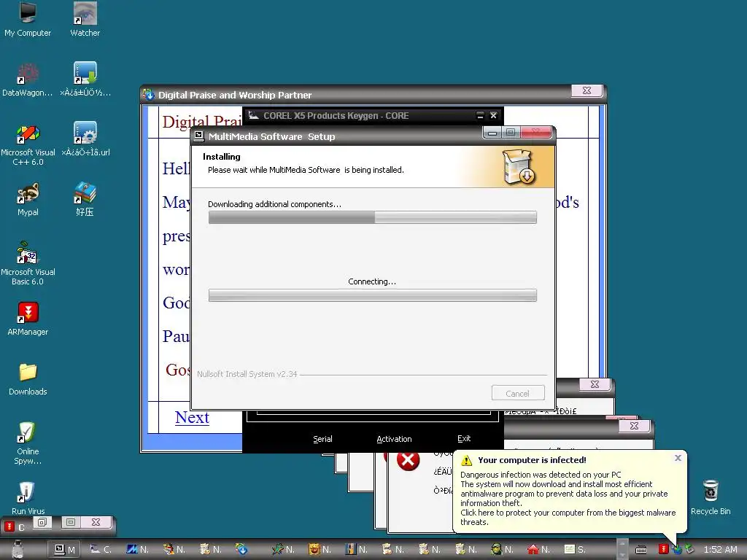
Task: Select the Run Virus desktop shortcut
Action: click(x=28, y=497)
